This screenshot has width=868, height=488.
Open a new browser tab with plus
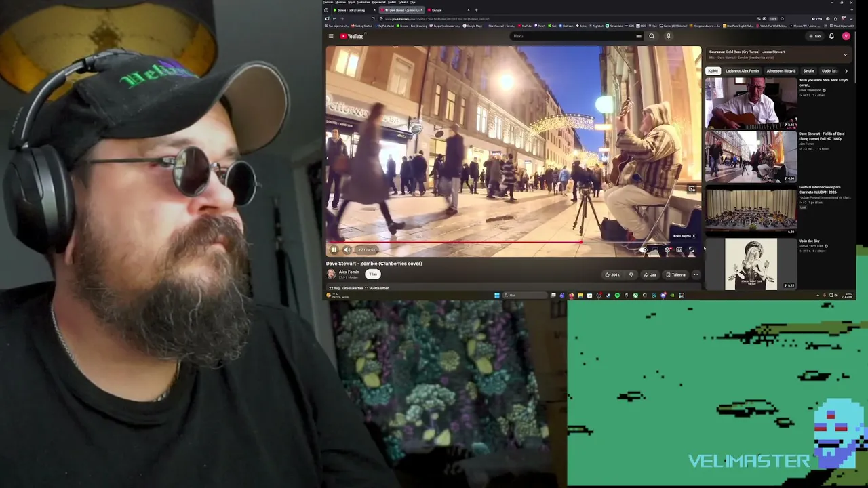pos(476,10)
